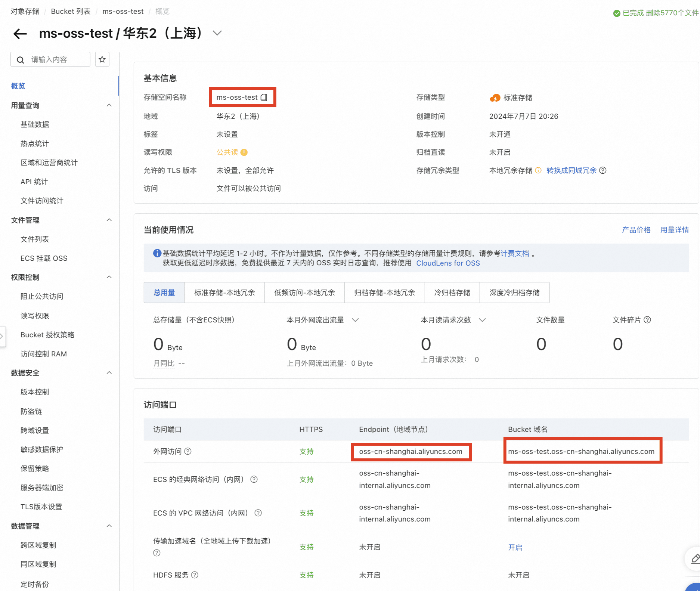The height and width of the screenshot is (591, 700).
Task: Click the sidebar search input field
Action: click(50, 59)
